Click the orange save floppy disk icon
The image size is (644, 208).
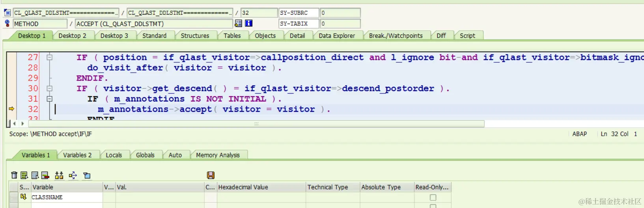coord(211,175)
